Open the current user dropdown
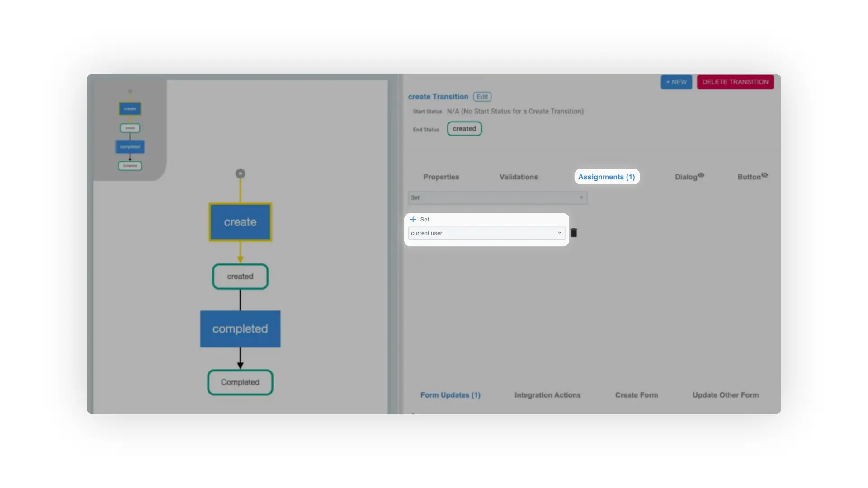Screen dimensions: 868x488 (x=486, y=233)
